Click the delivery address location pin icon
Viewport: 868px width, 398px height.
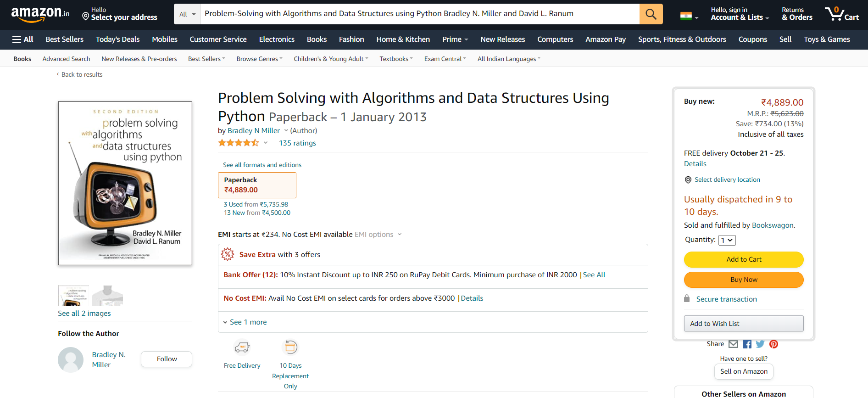85,17
